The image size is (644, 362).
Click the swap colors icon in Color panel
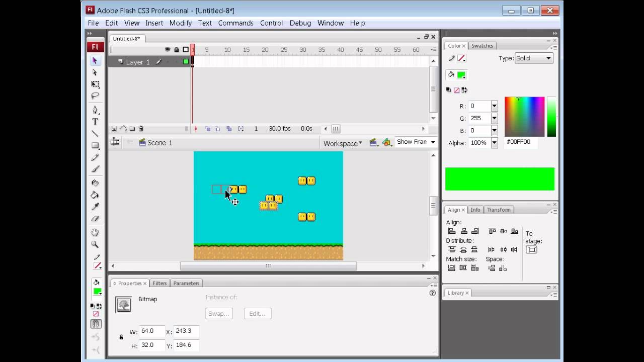tap(464, 90)
